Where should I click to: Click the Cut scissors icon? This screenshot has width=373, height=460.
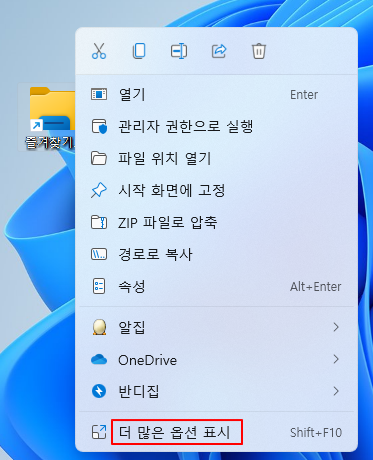pyautogui.click(x=99, y=51)
